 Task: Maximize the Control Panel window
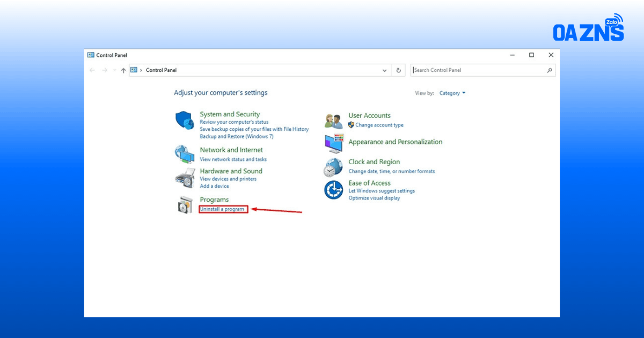click(531, 55)
